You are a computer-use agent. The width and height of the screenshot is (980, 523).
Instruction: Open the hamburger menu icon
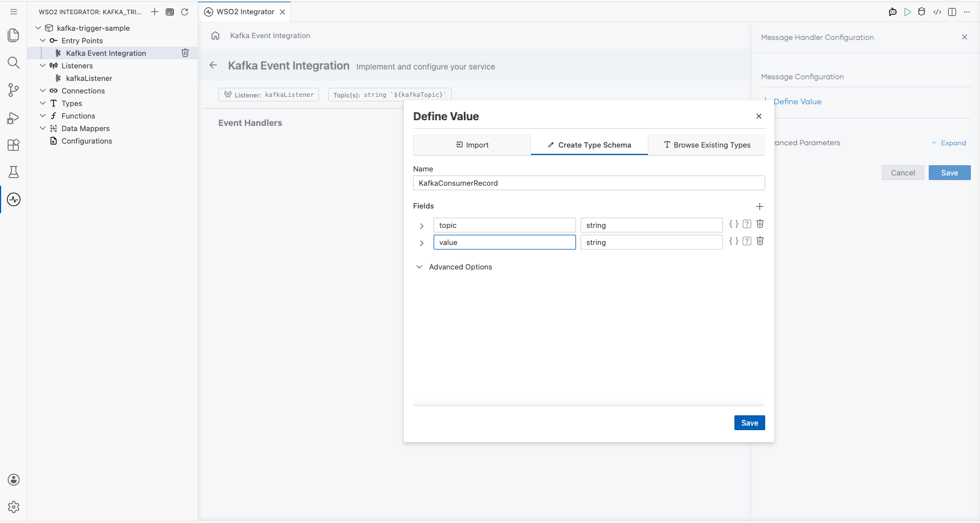14,11
